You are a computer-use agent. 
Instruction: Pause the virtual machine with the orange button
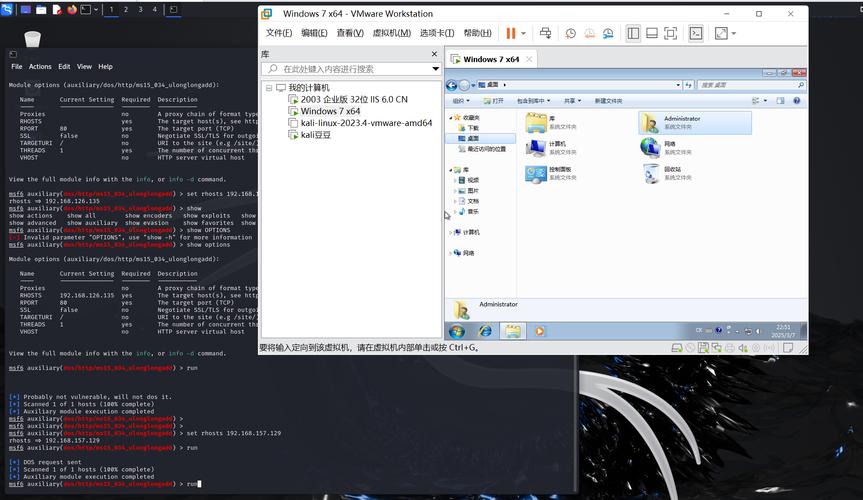(x=510, y=34)
